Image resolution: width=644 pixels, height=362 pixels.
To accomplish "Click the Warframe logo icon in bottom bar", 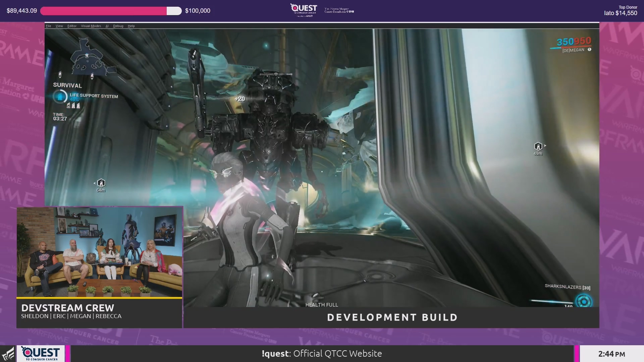I will point(8,354).
